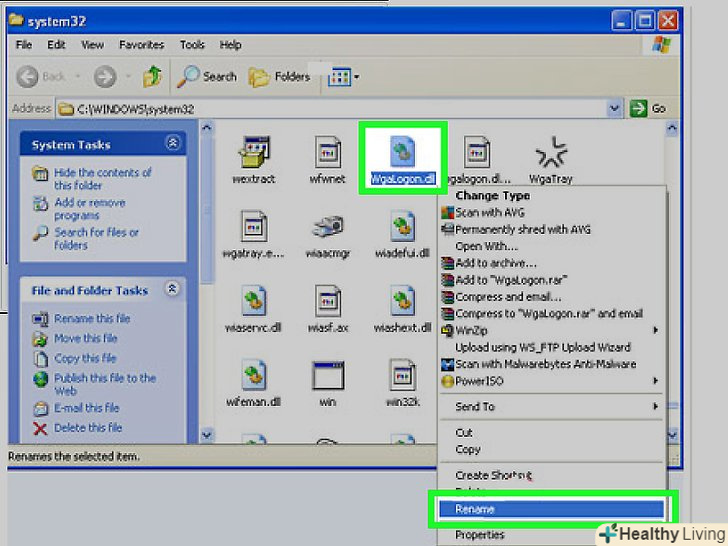Screen dimensions: 728x546
Task: Select the wfwnet file icon
Action: click(x=328, y=152)
